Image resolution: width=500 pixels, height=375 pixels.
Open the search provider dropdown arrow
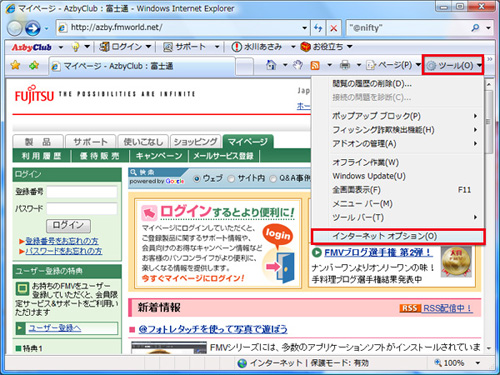(488, 28)
